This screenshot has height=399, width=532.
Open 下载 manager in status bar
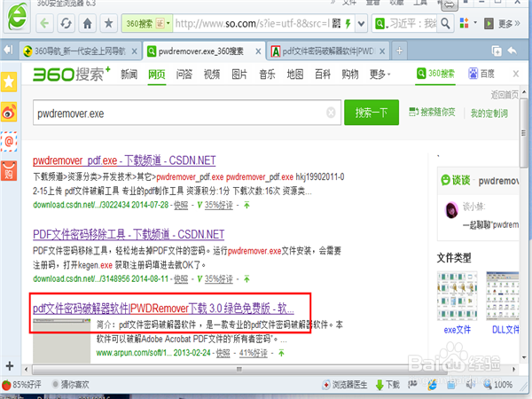[x=387, y=385]
